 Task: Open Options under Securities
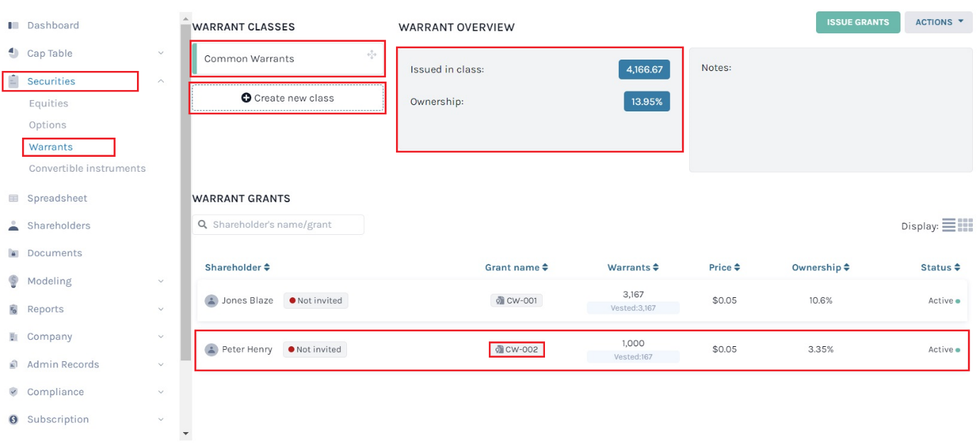[x=48, y=125]
